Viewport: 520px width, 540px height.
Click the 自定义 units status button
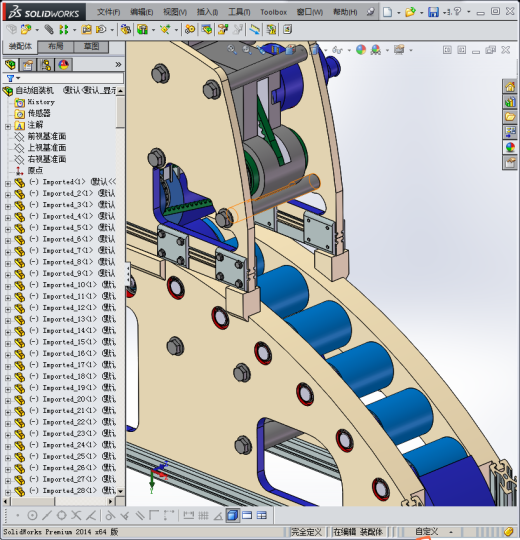(426, 531)
